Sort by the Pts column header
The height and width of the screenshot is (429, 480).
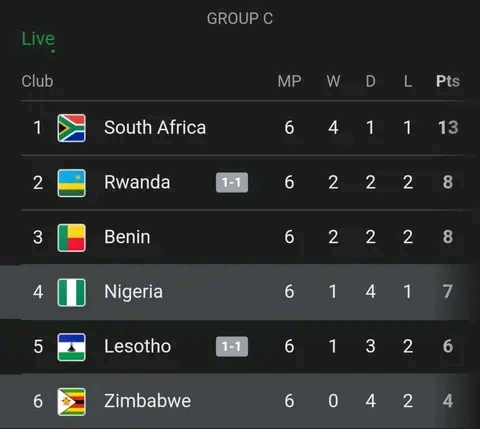pos(448,81)
